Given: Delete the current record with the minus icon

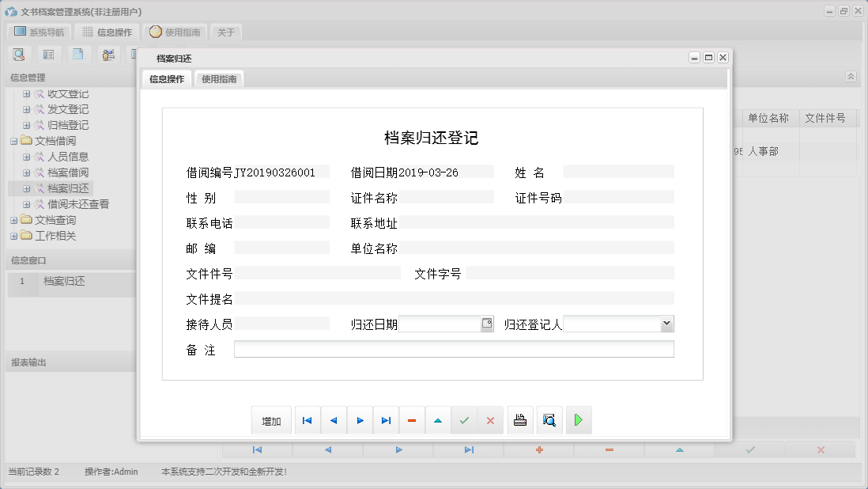Looking at the screenshot, I should coord(412,420).
